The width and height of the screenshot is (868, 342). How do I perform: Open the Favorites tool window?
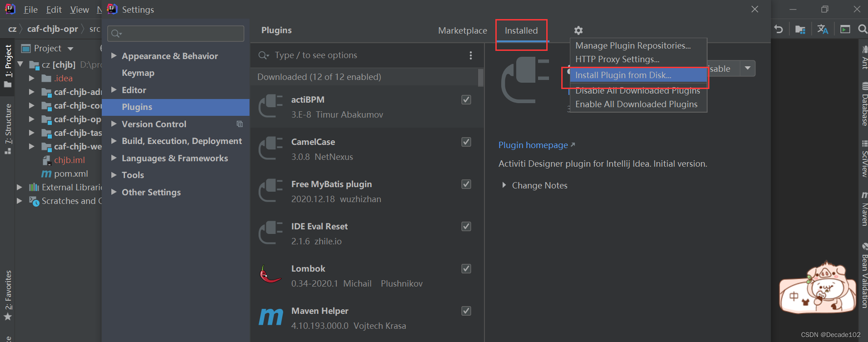click(x=8, y=295)
